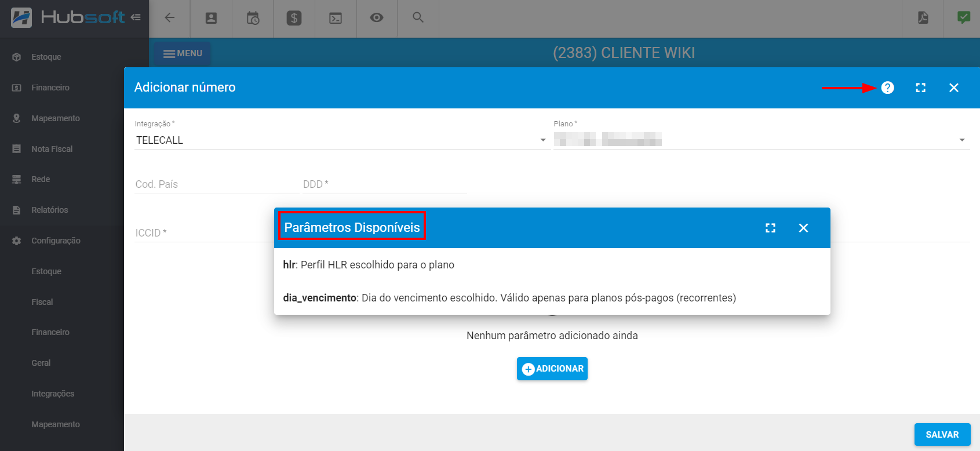Collapse sidebar with Hubsoft menu arrow icon
Viewport: 980px width, 451px height.
136,17
